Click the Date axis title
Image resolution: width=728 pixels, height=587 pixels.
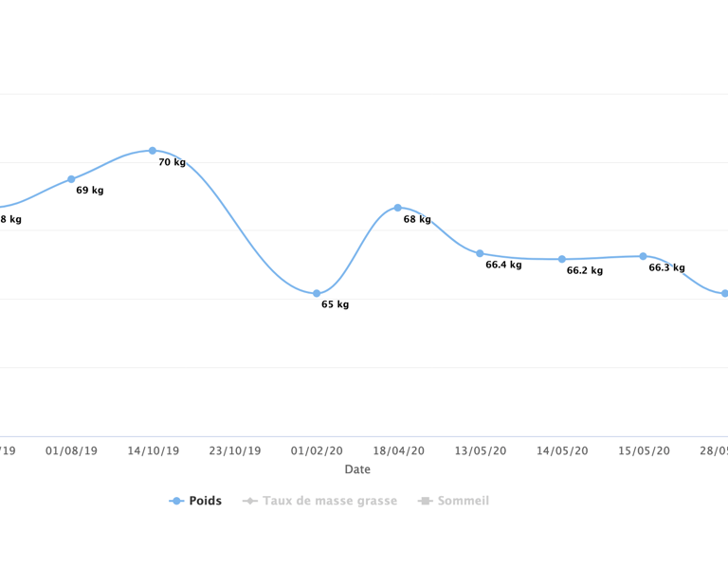(x=357, y=469)
